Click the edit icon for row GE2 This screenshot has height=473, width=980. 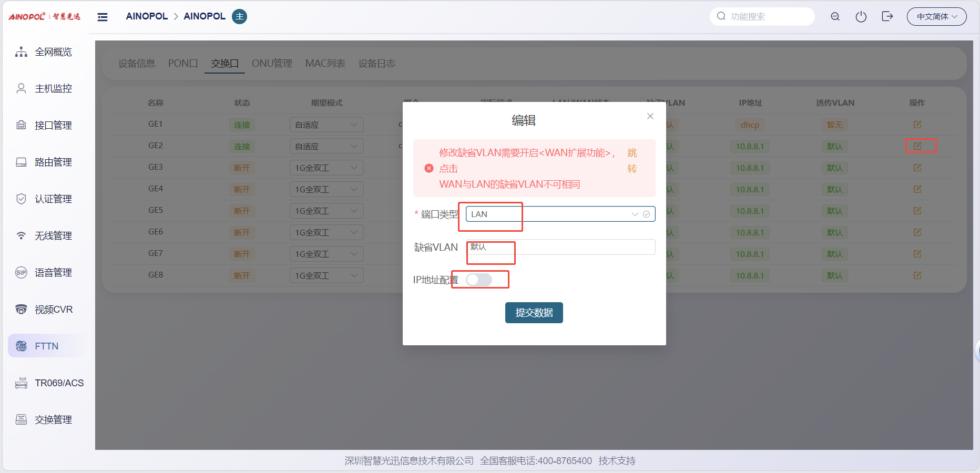917,146
